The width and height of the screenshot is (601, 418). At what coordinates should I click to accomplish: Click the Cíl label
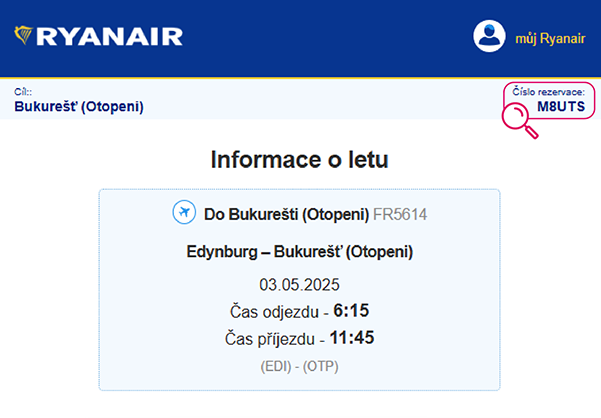(23, 92)
